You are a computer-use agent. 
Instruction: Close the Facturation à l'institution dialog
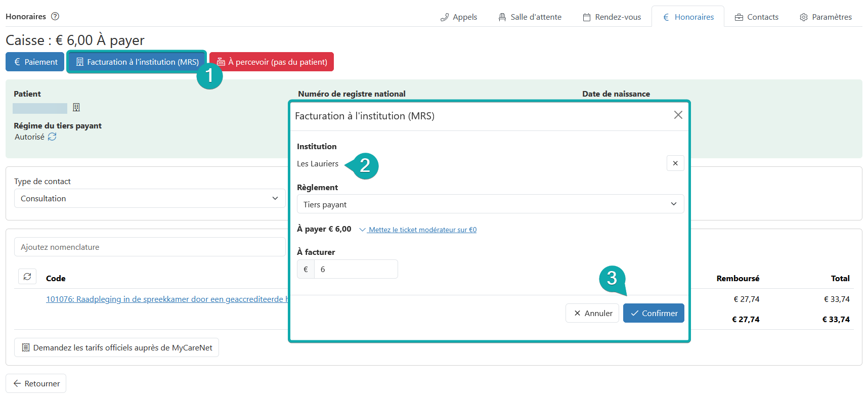(x=678, y=115)
